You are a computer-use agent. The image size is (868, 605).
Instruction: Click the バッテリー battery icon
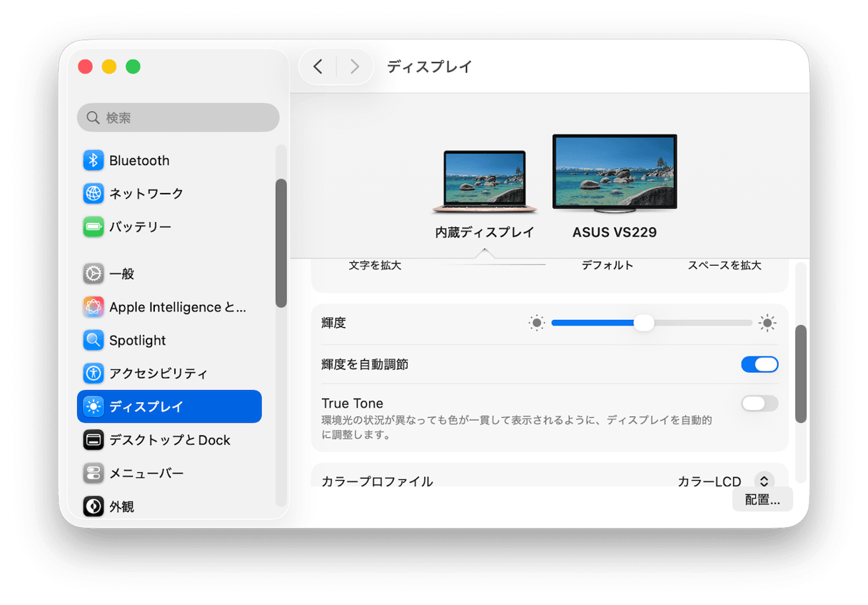pos(94,227)
